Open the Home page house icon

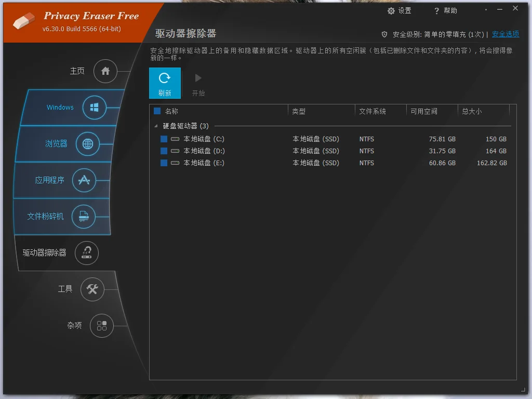105,71
